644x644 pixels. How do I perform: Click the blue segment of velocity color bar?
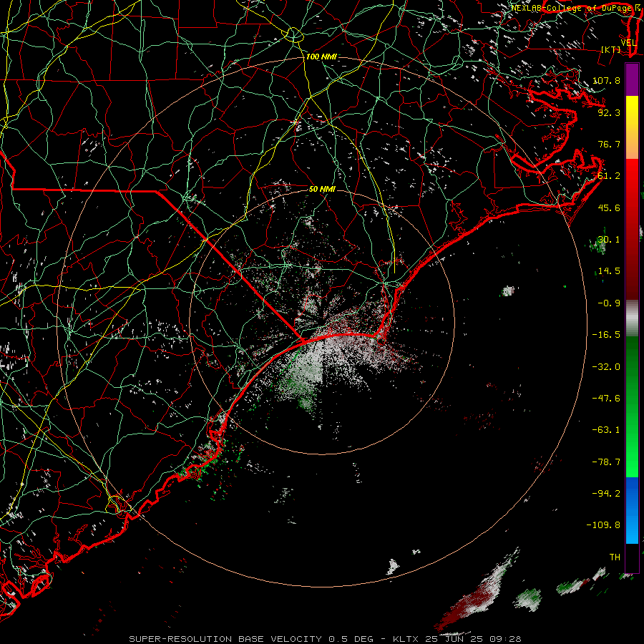[632, 510]
